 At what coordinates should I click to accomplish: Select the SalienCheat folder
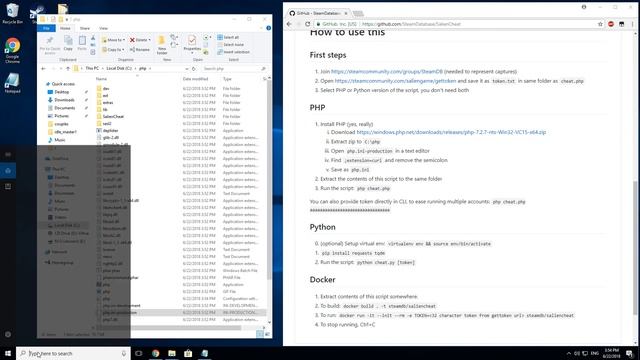coord(113,116)
